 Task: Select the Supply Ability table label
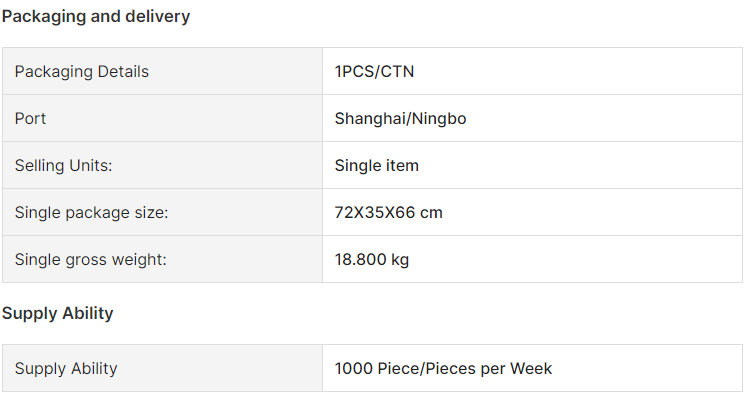point(66,369)
